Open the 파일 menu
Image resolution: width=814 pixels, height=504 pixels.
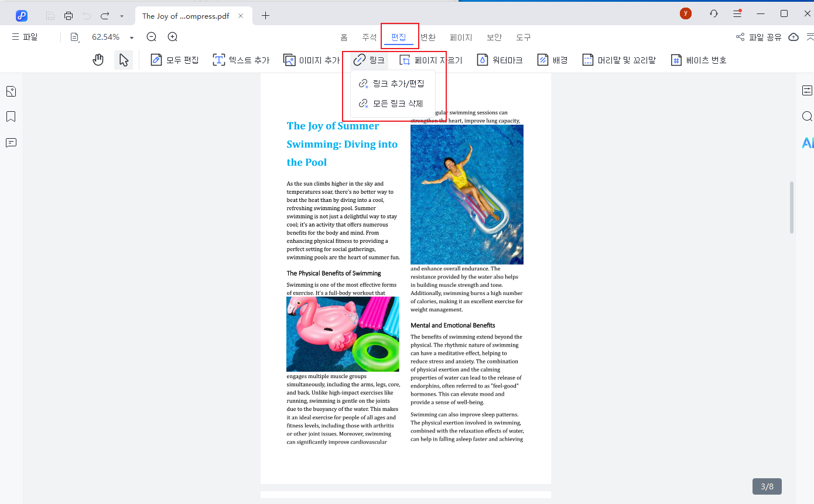click(x=25, y=37)
